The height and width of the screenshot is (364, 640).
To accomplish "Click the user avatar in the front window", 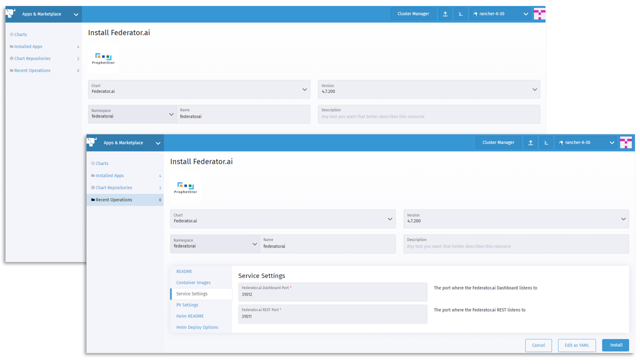I will click(x=625, y=142).
